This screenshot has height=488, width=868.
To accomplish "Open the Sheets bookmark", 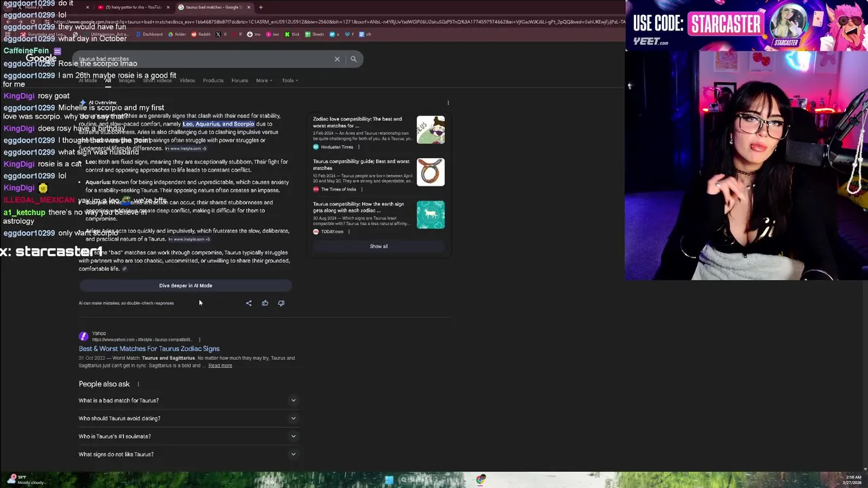I will tap(315, 34).
